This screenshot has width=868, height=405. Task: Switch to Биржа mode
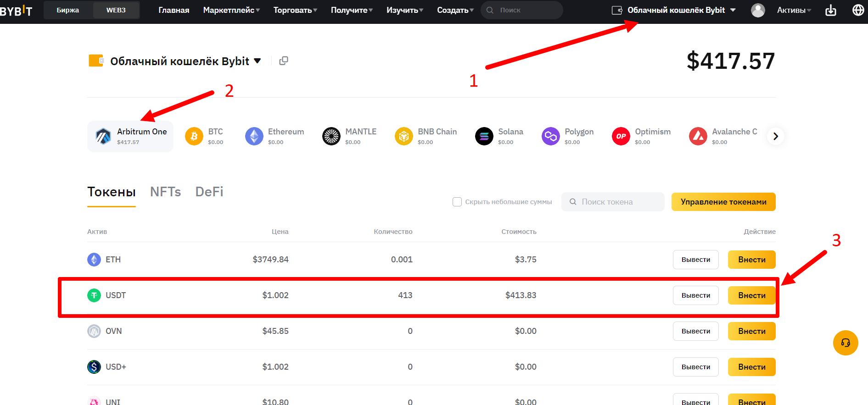[x=68, y=10]
